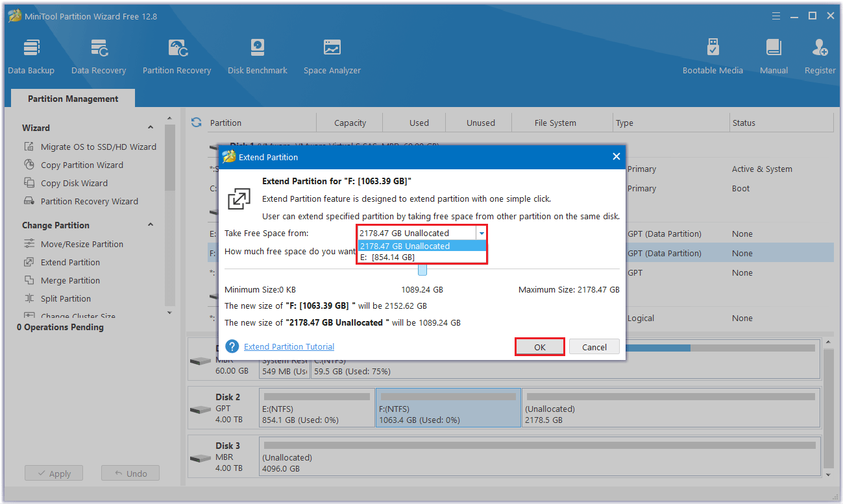Choose 2178.47 GB Unallocated in the dropdown list

tap(422, 246)
